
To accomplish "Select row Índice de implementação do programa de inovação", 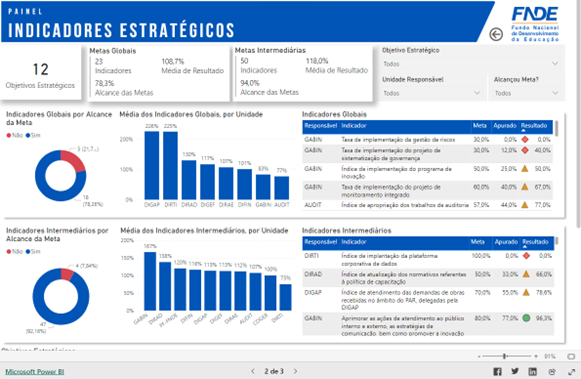I will 428,172.
